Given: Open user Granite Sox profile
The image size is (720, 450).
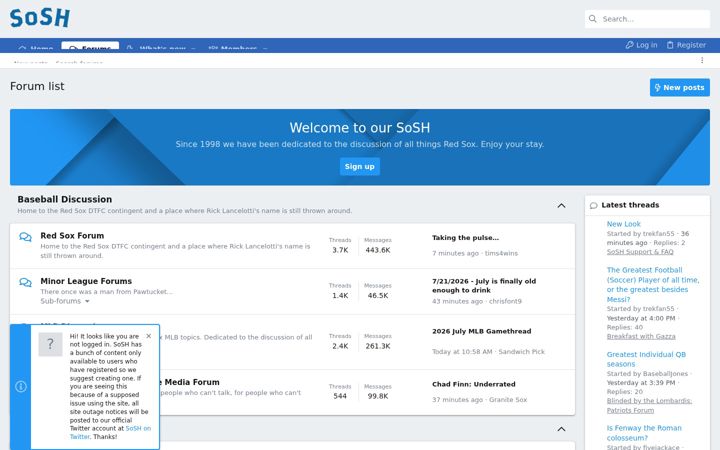Looking at the screenshot, I should (508, 400).
